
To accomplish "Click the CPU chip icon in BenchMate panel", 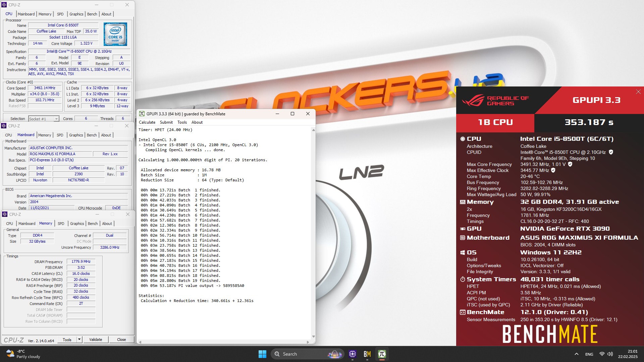I will pyautogui.click(x=463, y=139).
